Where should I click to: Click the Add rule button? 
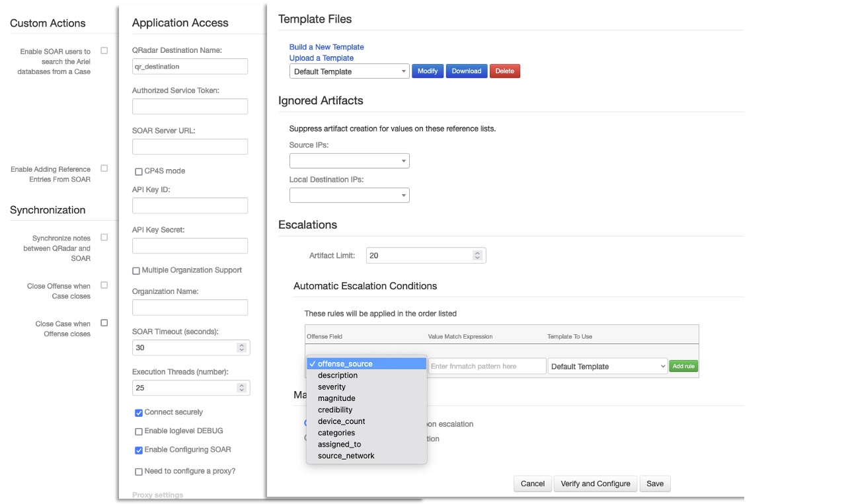(683, 365)
